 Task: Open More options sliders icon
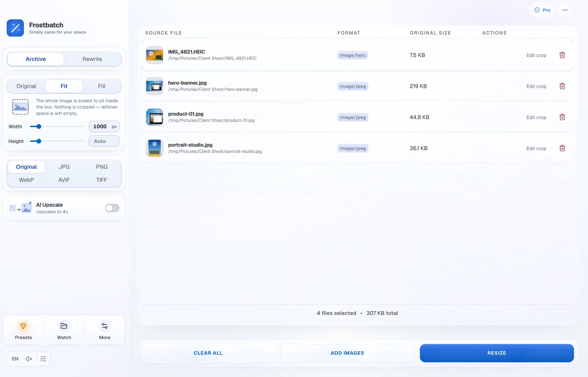pyautogui.click(x=105, y=326)
